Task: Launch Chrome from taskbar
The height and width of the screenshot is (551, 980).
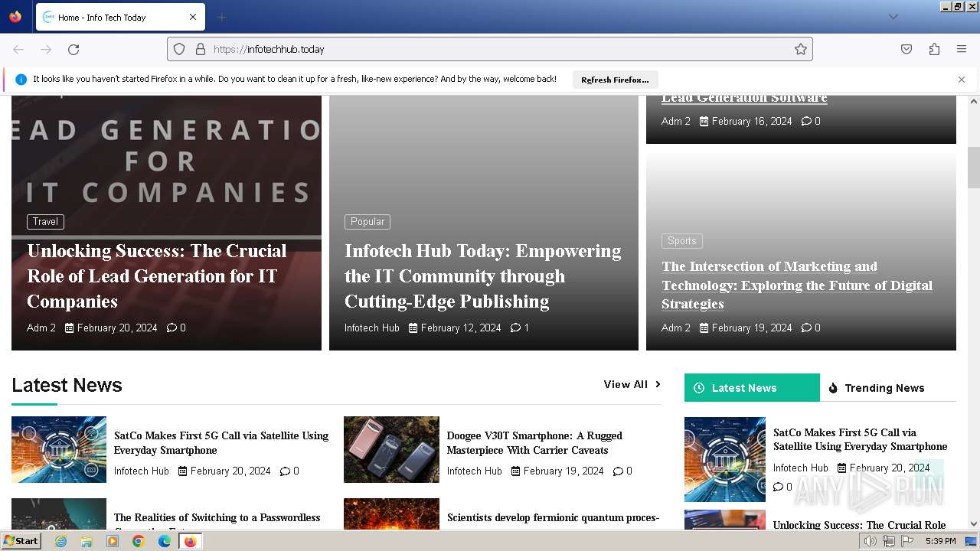Action: click(x=139, y=541)
